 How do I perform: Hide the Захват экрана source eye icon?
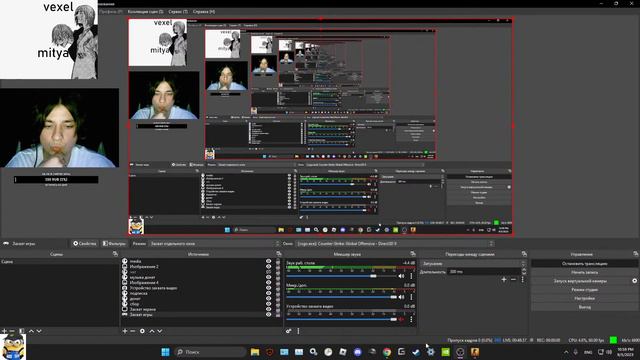point(269,309)
